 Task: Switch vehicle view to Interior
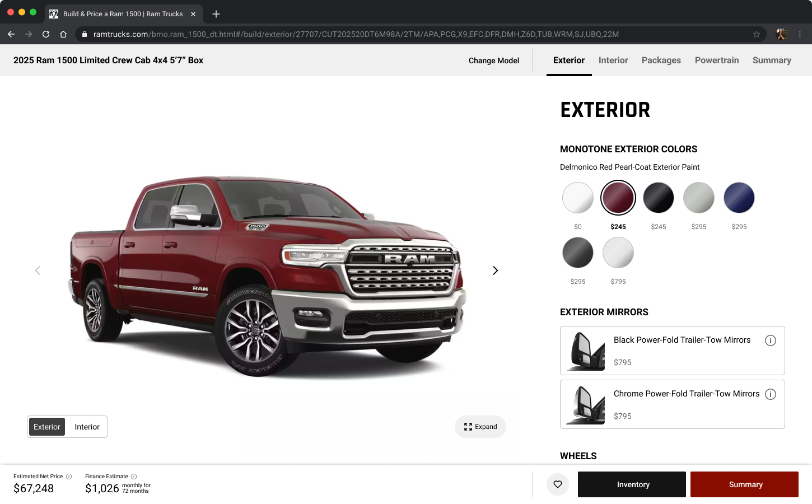tap(87, 427)
